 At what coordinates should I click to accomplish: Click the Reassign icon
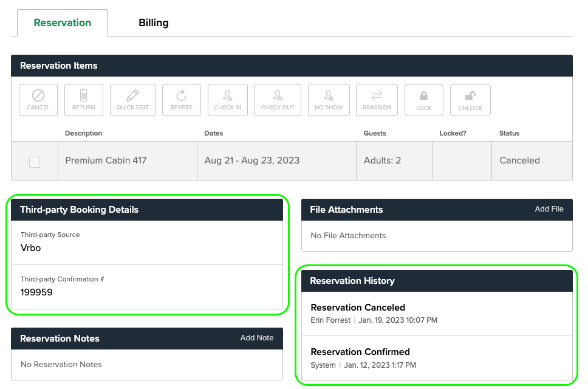(377, 99)
